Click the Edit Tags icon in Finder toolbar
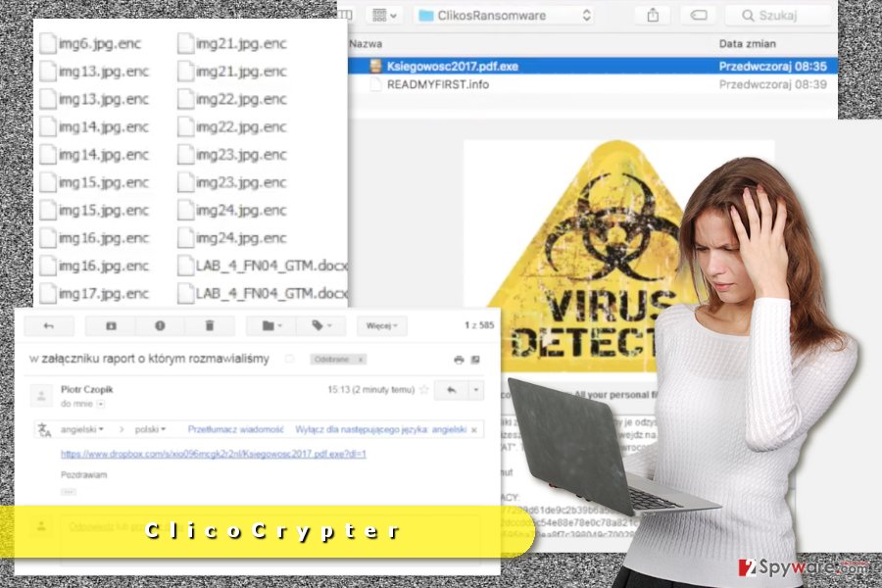This screenshot has height=588, width=882. tap(699, 16)
